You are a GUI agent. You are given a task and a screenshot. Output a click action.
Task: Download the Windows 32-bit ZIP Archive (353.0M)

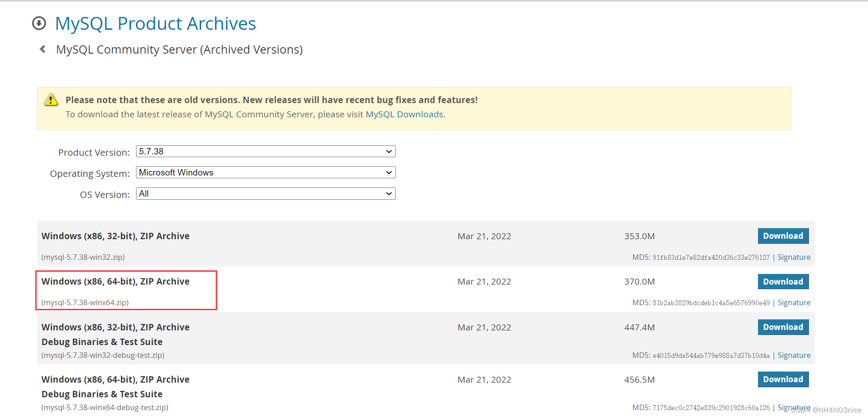click(x=783, y=236)
